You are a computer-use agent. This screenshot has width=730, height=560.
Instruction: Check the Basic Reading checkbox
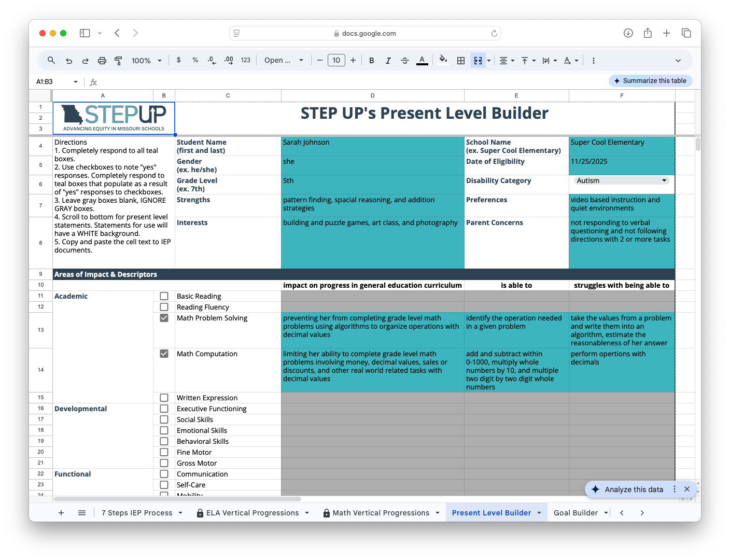point(164,296)
